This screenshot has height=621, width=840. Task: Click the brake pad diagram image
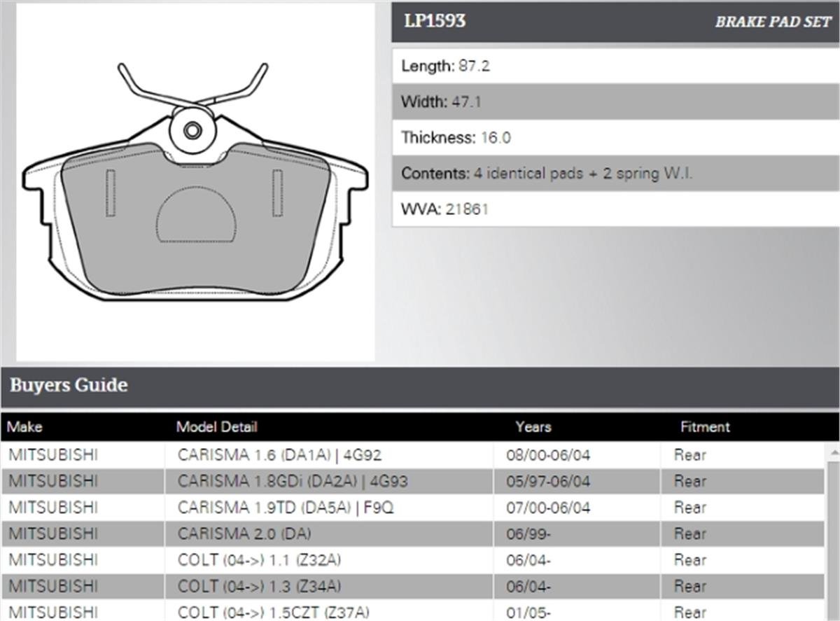click(195, 182)
